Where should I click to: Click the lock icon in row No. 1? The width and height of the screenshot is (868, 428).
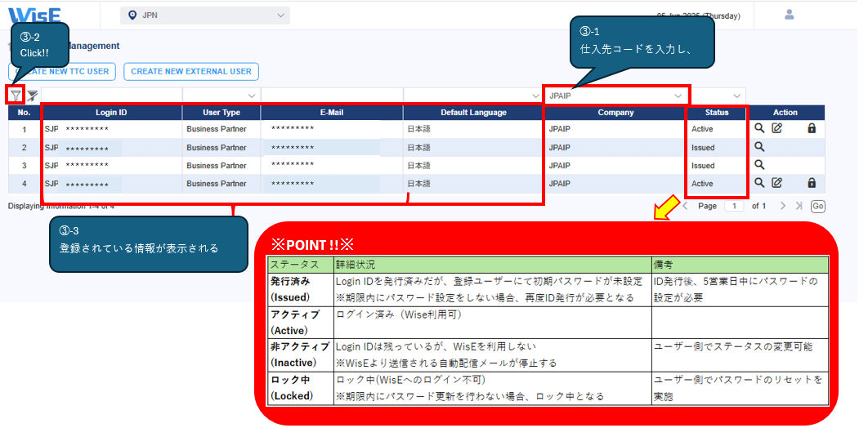812,128
